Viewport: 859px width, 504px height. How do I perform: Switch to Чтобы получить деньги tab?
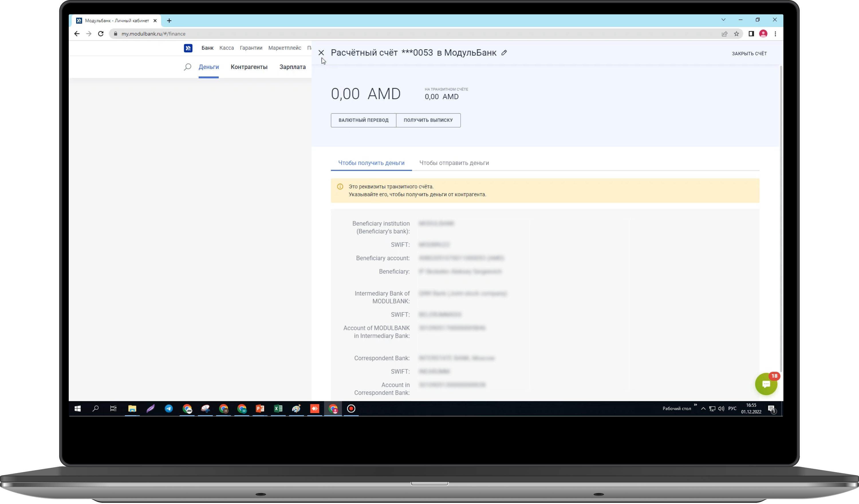(371, 163)
